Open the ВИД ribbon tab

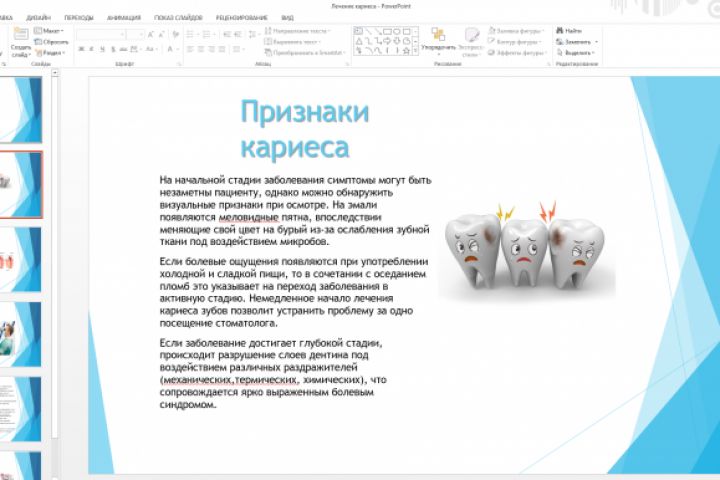point(287,17)
